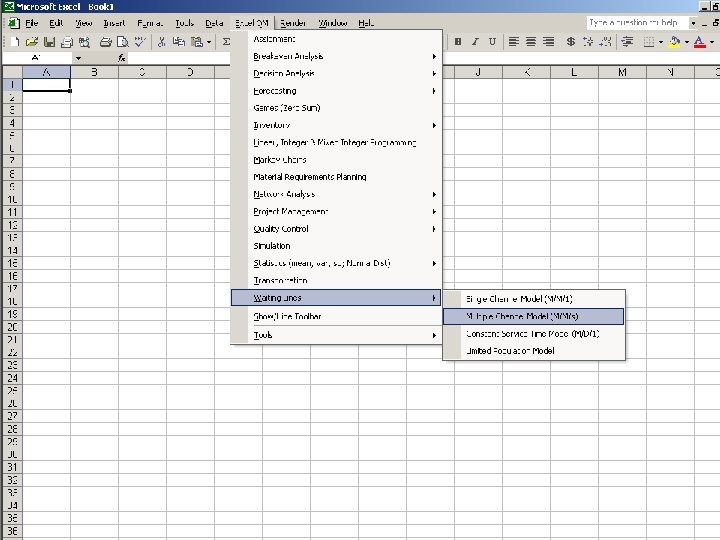This screenshot has width=720, height=540.
Task: Click the AutoSum sigma icon
Action: 226,42
